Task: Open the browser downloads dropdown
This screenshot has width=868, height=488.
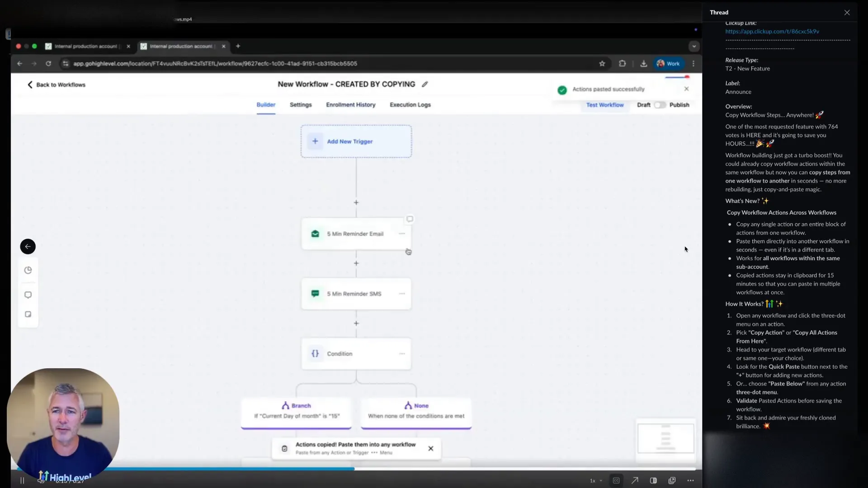Action: 643,64
